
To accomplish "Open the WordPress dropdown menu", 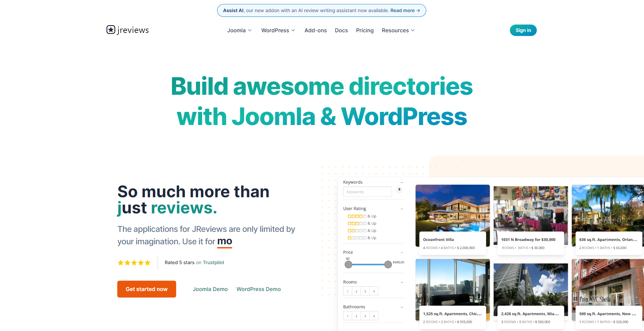I will coord(278,30).
